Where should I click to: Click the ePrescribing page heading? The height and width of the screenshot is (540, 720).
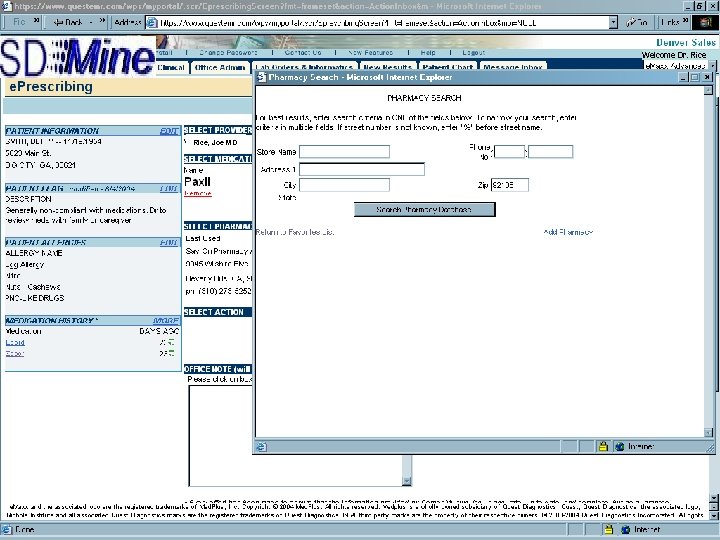coord(51,86)
